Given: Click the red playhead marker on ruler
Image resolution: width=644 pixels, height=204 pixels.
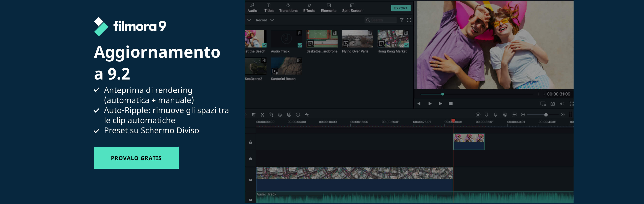Looking at the screenshot, I should (453, 121).
